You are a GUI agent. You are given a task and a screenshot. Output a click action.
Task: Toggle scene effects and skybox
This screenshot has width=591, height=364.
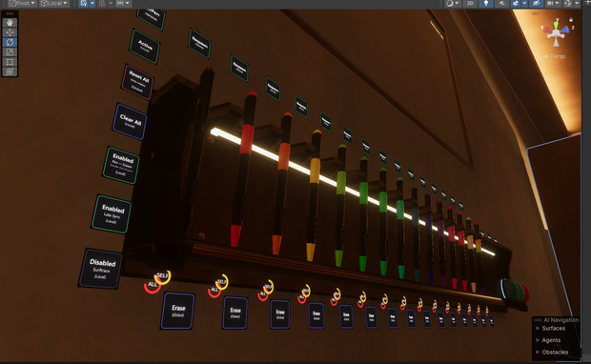tap(516, 4)
